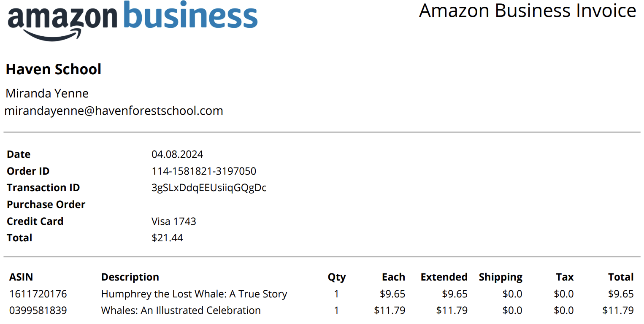Click transaction ID 3gSLxDdqEEUsiiqGQgDc

pyautogui.click(x=209, y=188)
